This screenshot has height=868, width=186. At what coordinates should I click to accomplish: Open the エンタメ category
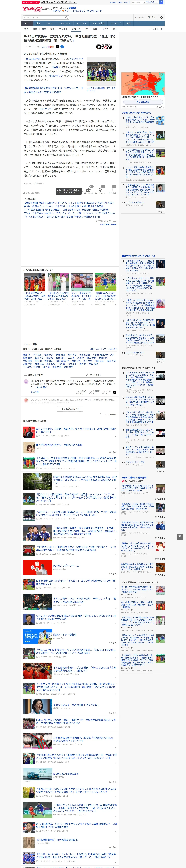click(63, 29)
